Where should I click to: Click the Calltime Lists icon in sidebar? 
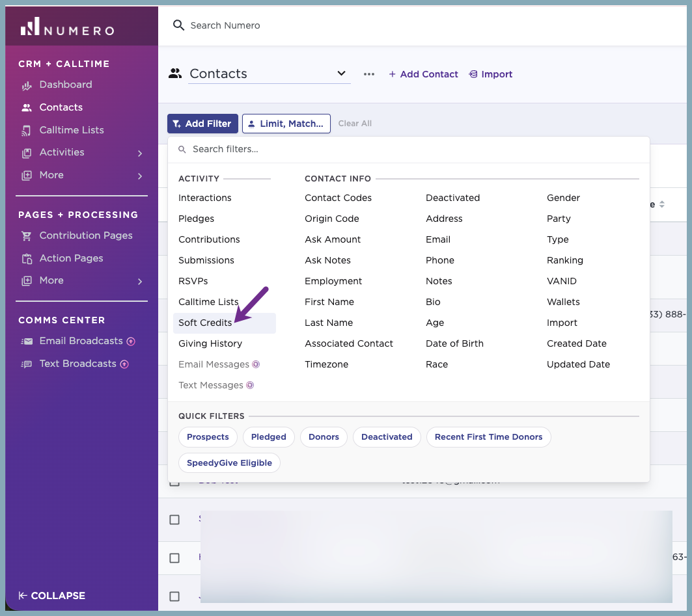pyautogui.click(x=27, y=131)
